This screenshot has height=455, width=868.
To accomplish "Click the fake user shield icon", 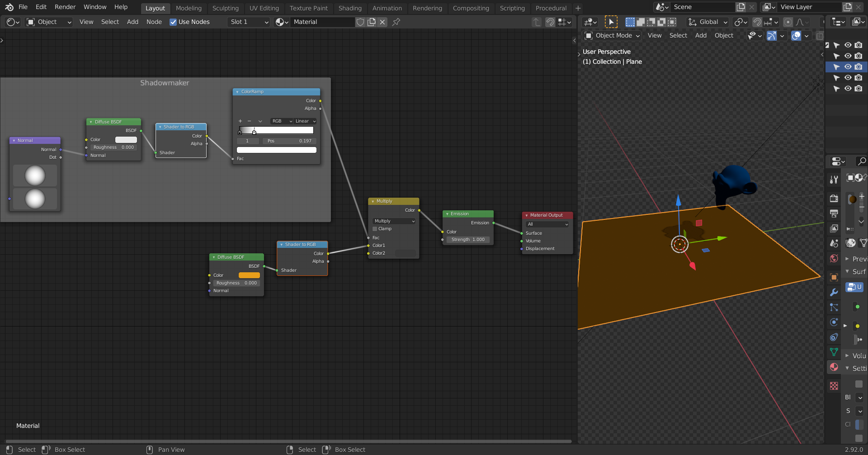I will coord(360,22).
